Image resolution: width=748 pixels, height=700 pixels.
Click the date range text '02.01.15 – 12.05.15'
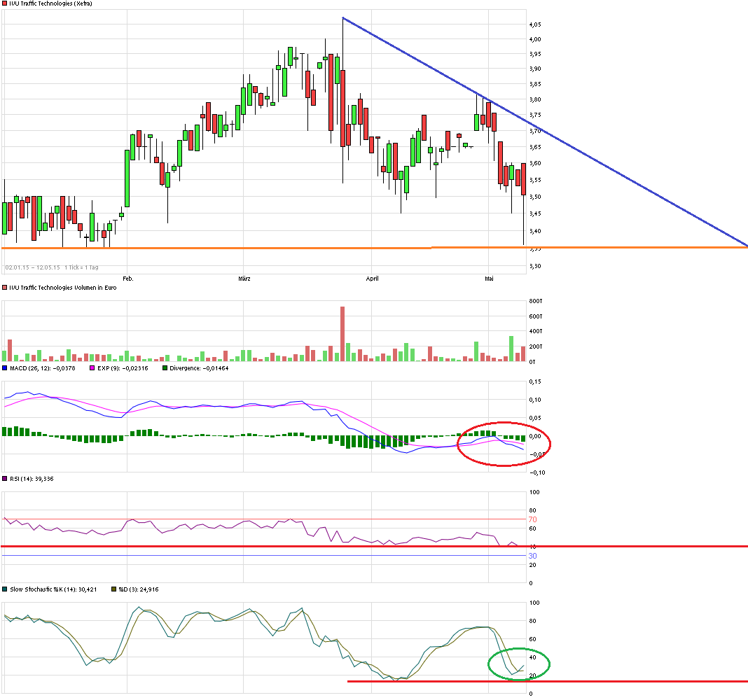coord(32,267)
